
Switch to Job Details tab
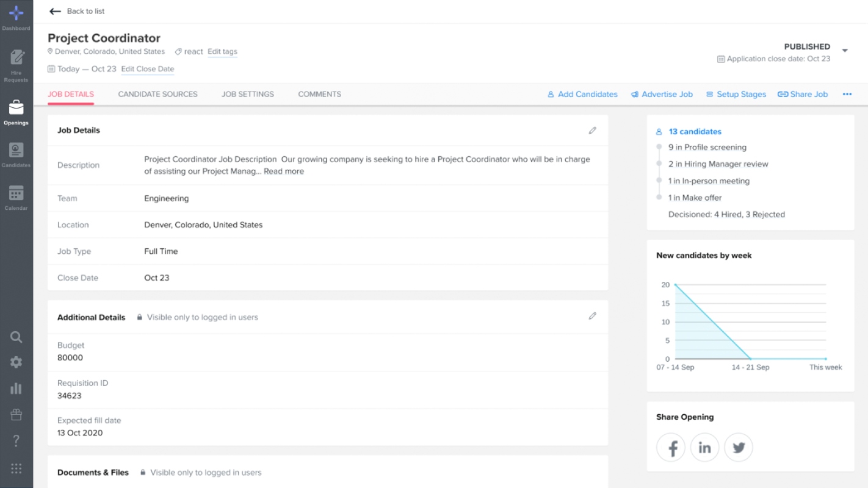click(x=71, y=95)
